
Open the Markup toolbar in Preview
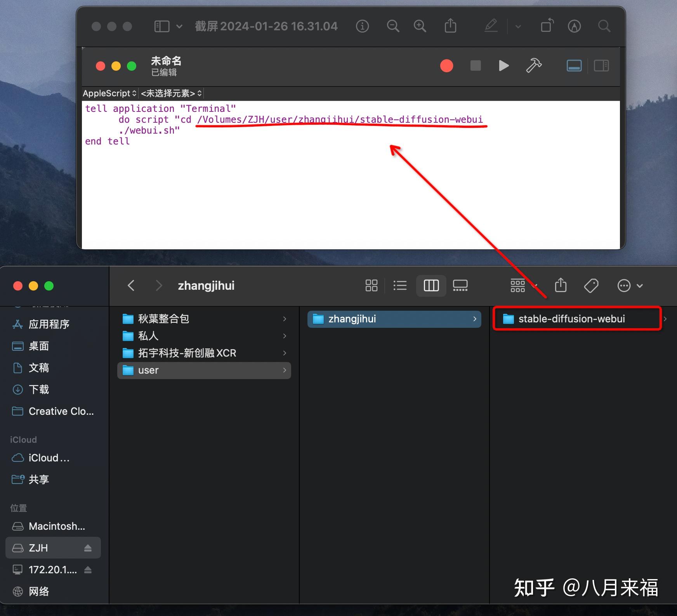pyautogui.click(x=574, y=26)
